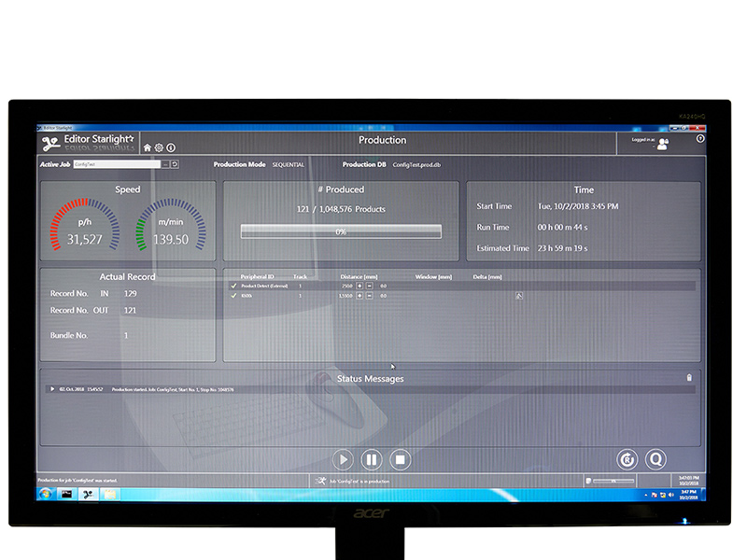Expand the status message dated 02.Oct.2018
The width and height of the screenshot is (747, 560).
coord(52,389)
